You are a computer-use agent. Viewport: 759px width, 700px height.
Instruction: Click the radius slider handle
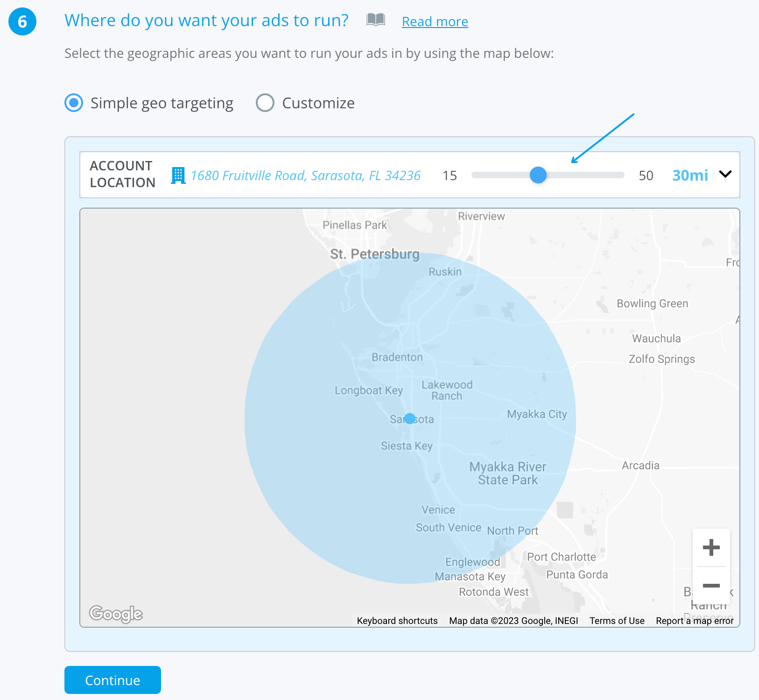538,175
